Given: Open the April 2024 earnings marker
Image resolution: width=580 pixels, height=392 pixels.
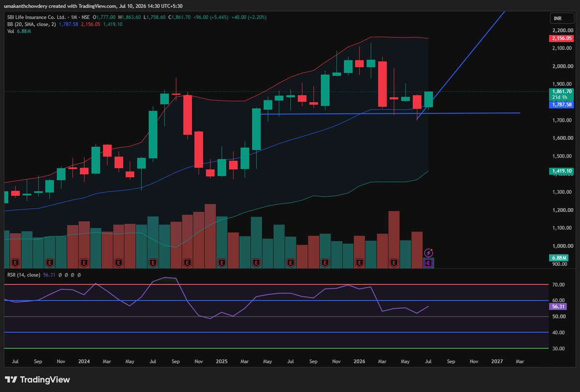Looking at the screenshot, I should [118, 262].
